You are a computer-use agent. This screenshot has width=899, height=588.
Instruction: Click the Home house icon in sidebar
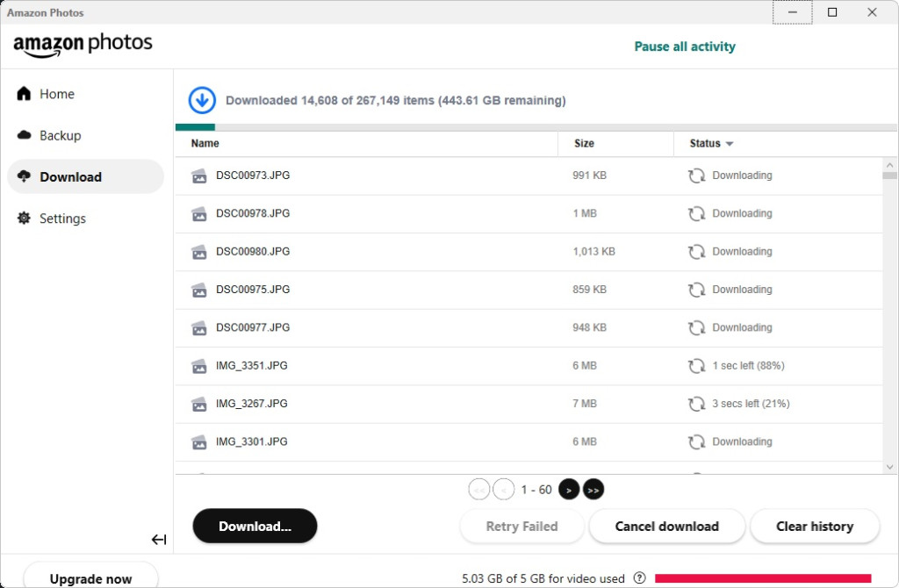(x=24, y=93)
